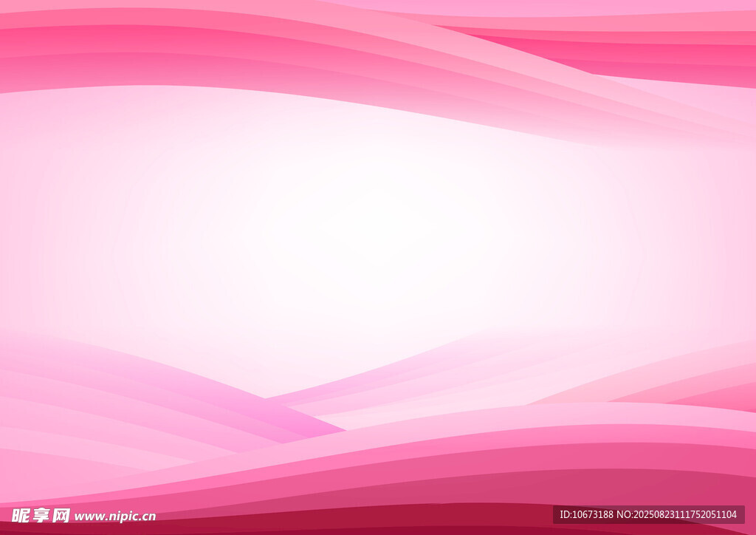This screenshot has height=535, width=756.
Task: Click the 享 character in the logo
Action: coord(41,515)
